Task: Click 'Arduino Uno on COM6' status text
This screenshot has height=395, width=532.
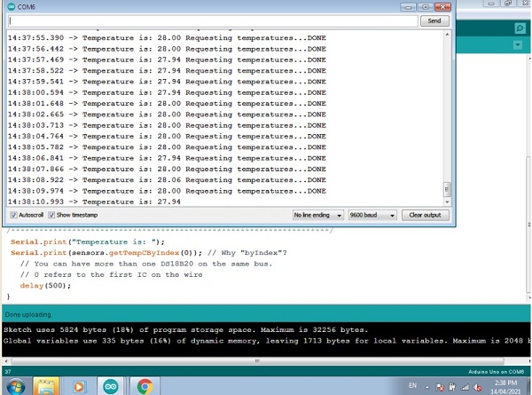Action: (x=496, y=372)
